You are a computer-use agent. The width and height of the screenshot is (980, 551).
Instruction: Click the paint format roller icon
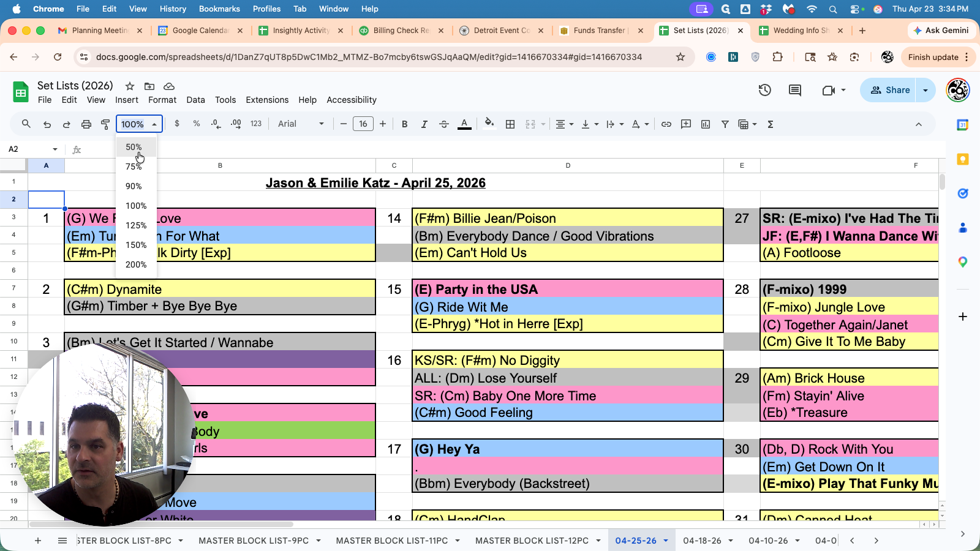coord(105,124)
